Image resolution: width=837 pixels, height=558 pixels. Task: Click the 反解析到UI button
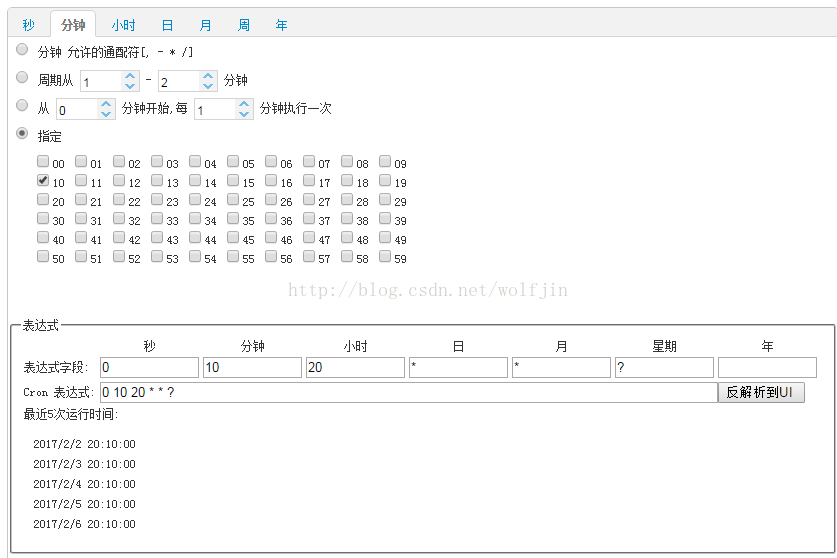point(761,392)
